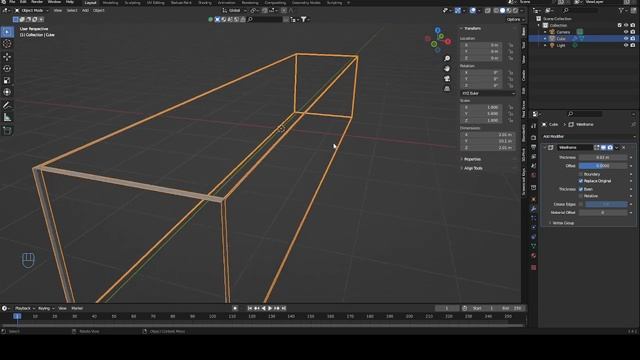Select the Move tool
This screenshot has width=640, height=360.
[x=7, y=57]
